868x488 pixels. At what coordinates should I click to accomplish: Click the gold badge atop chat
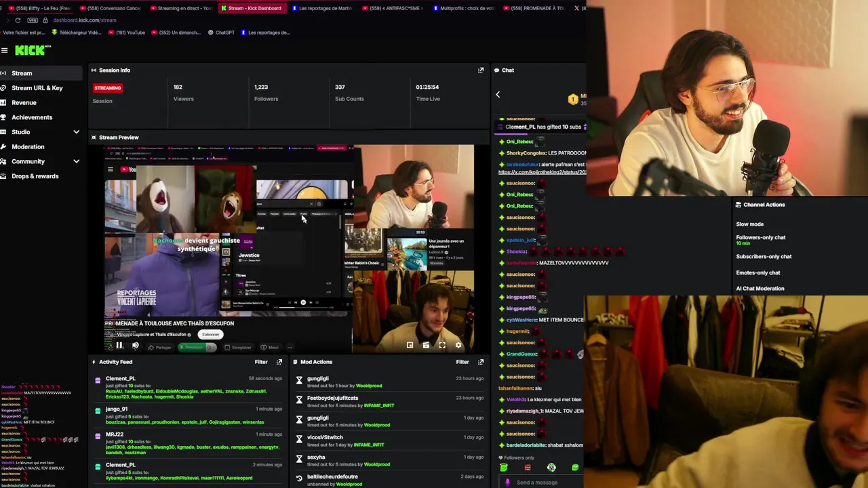(x=573, y=100)
